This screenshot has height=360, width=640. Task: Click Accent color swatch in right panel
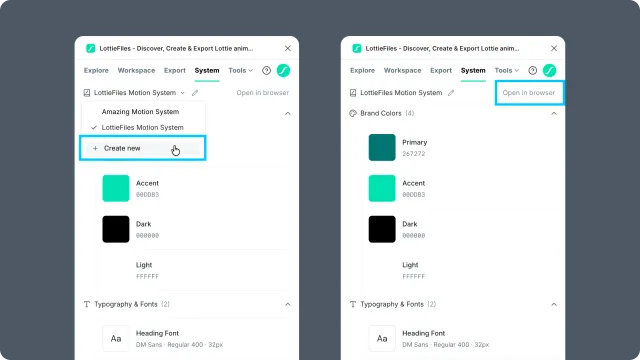point(382,188)
